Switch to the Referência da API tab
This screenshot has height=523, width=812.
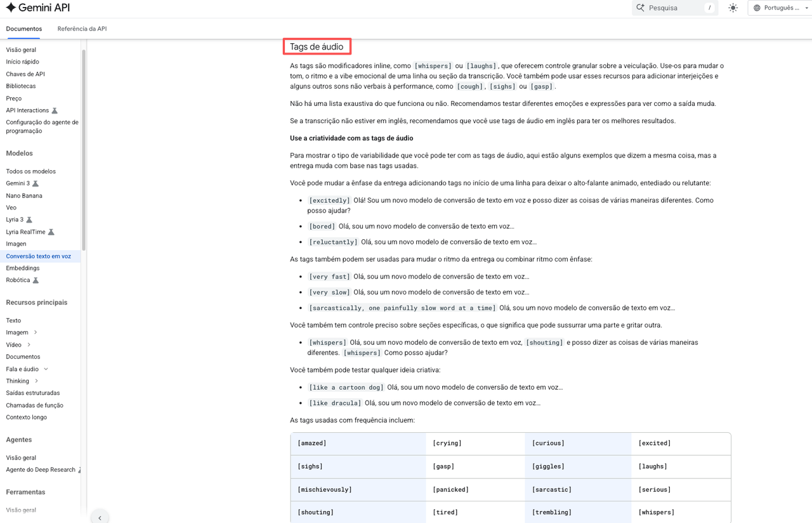(x=82, y=29)
